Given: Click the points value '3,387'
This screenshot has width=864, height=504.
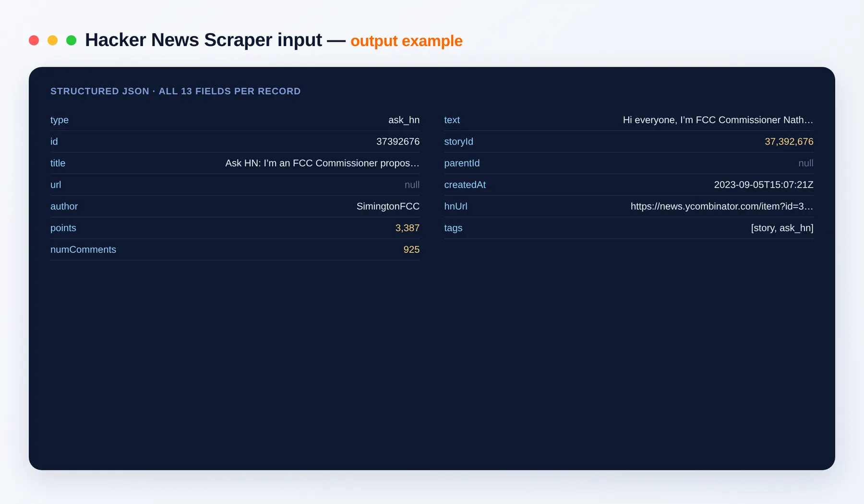Looking at the screenshot, I should point(408,228).
